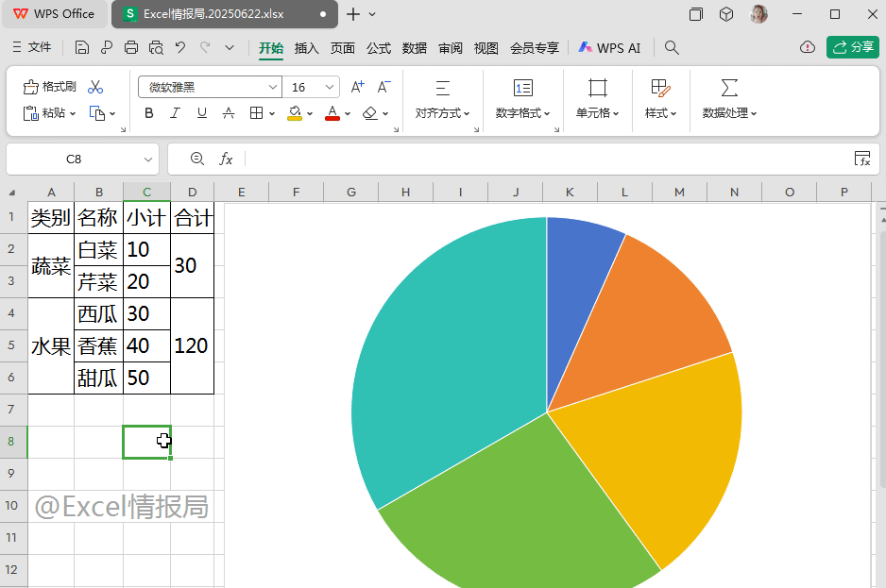Click the cube icon in title bar

coord(726,14)
